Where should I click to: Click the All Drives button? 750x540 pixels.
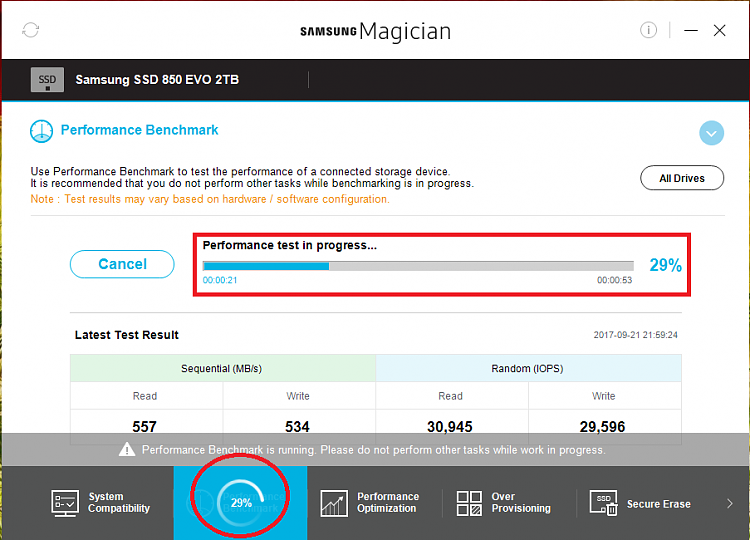click(682, 178)
